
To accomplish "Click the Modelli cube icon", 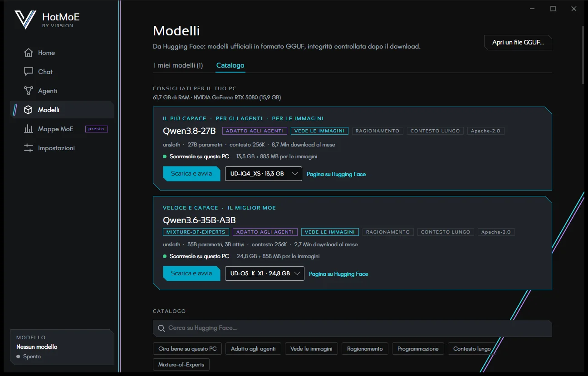I will coord(29,110).
